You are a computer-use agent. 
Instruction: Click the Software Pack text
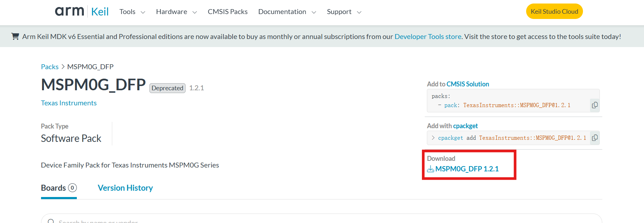pos(71,138)
